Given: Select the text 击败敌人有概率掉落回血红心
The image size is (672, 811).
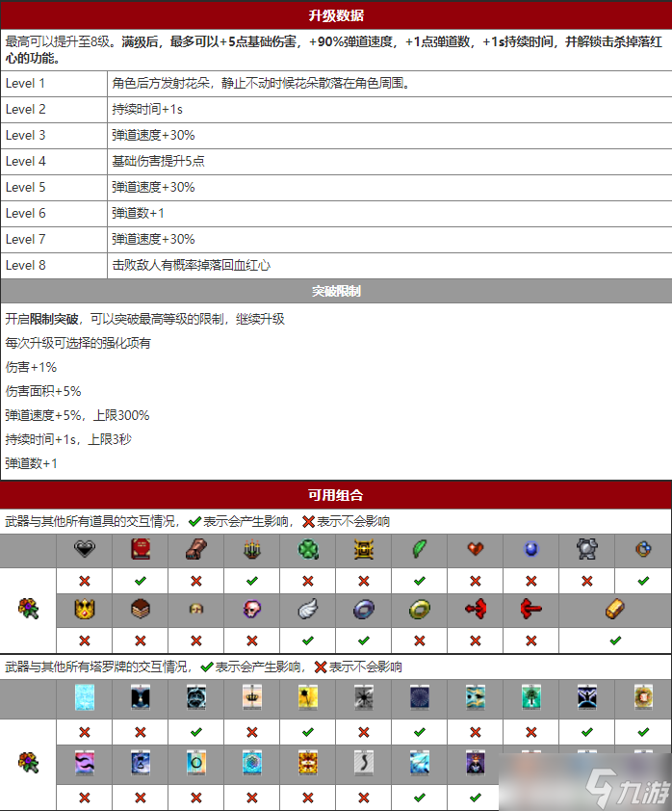Looking at the screenshot, I should 192,265.
